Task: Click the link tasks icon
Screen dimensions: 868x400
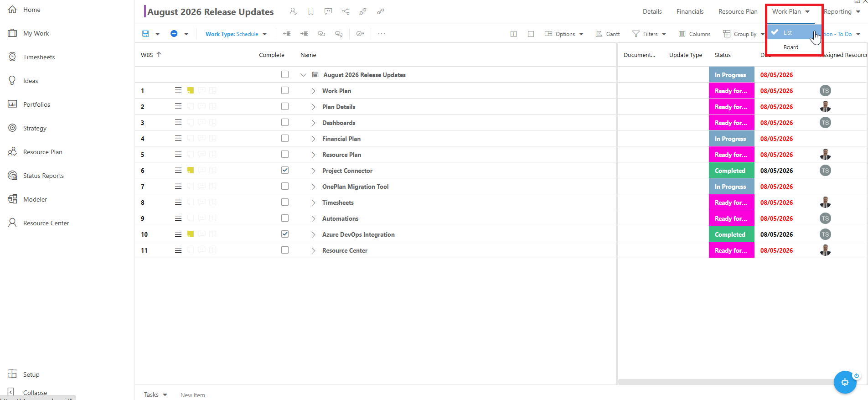Action: [x=321, y=34]
